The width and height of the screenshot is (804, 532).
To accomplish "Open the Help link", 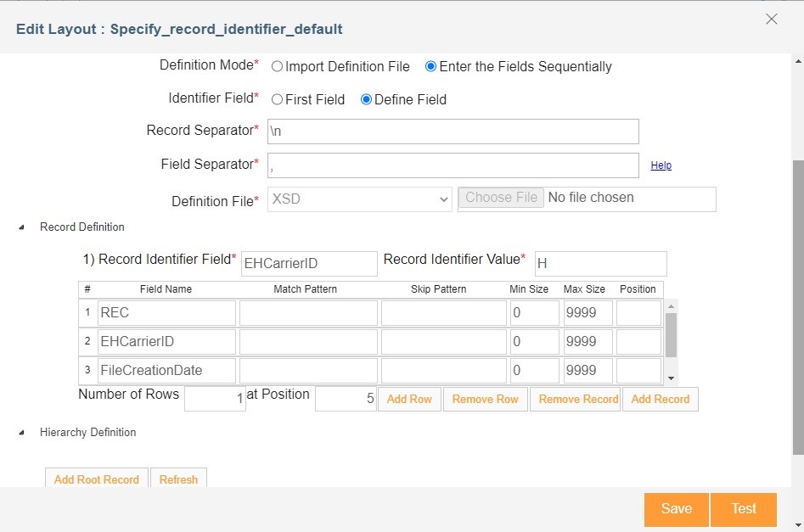I will point(661,165).
